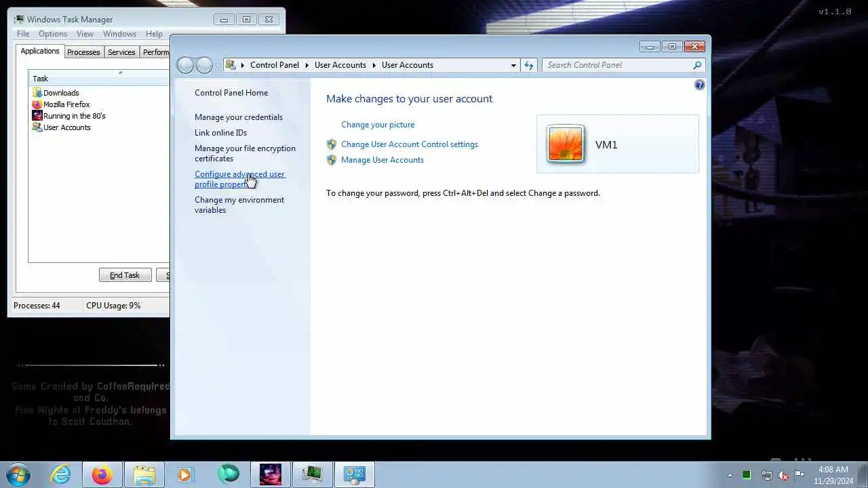The height and width of the screenshot is (488, 868).
Task: Open Manage your credentials
Action: [239, 117]
